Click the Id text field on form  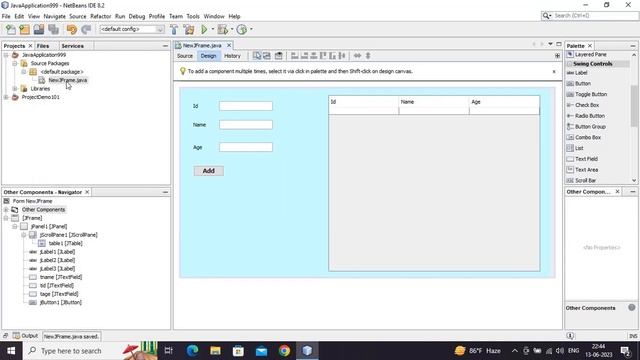click(x=246, y=106)
